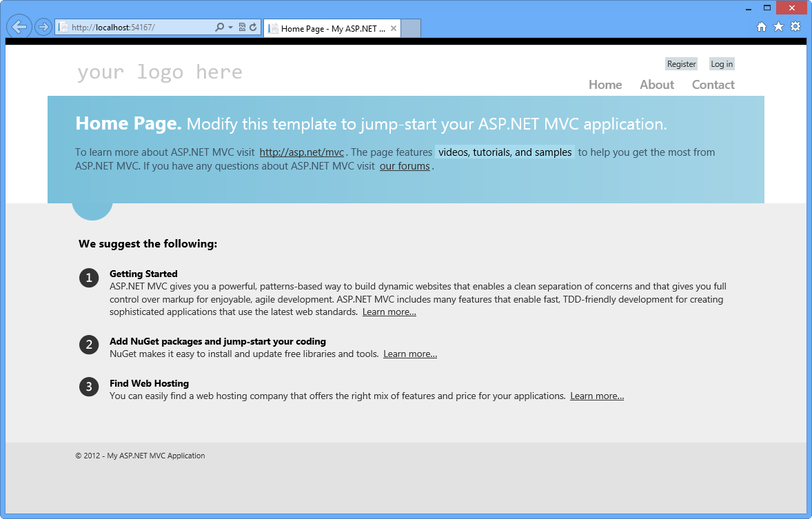This screenshot has width=812, height=519.
Task: Open the address bar autocomplete dropdown arrow
Action: coord(231,26)
